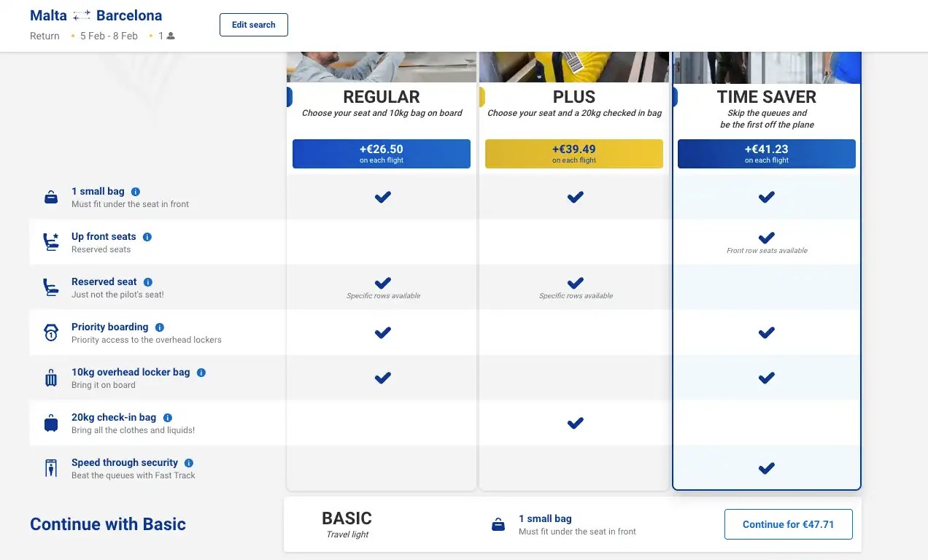Click the Time Saver fare header photo
The image size is (928, 560).
tap(767, 67)
